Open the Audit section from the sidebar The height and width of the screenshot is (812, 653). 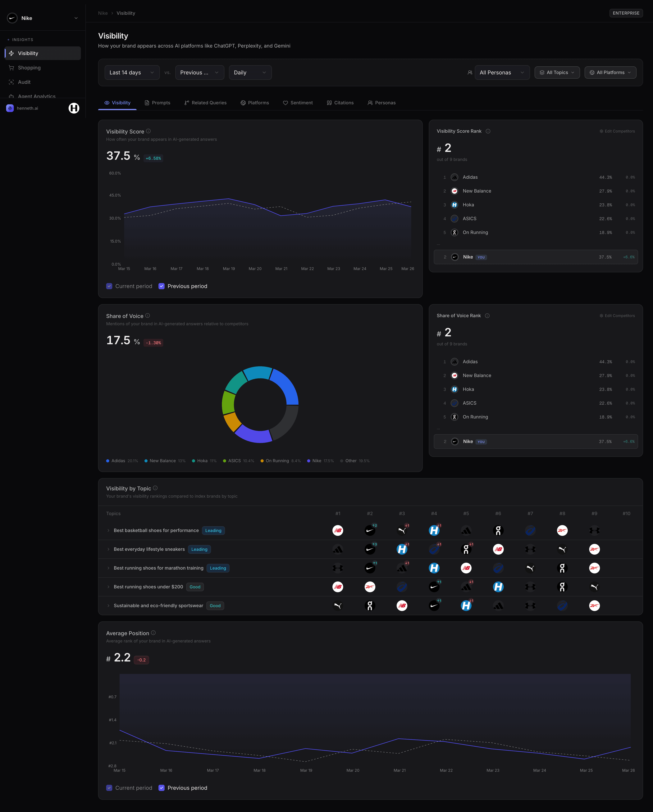11,82
